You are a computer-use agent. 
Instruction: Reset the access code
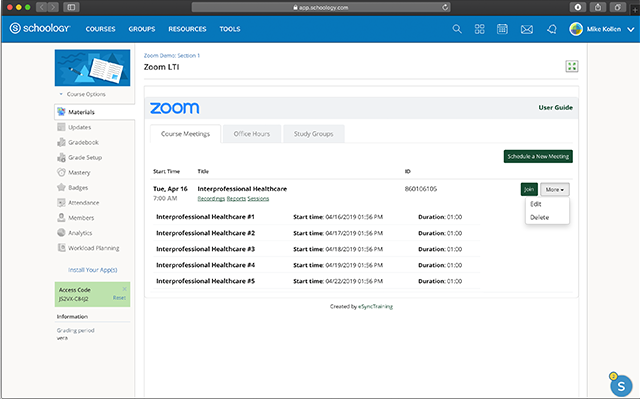point(119,298)
